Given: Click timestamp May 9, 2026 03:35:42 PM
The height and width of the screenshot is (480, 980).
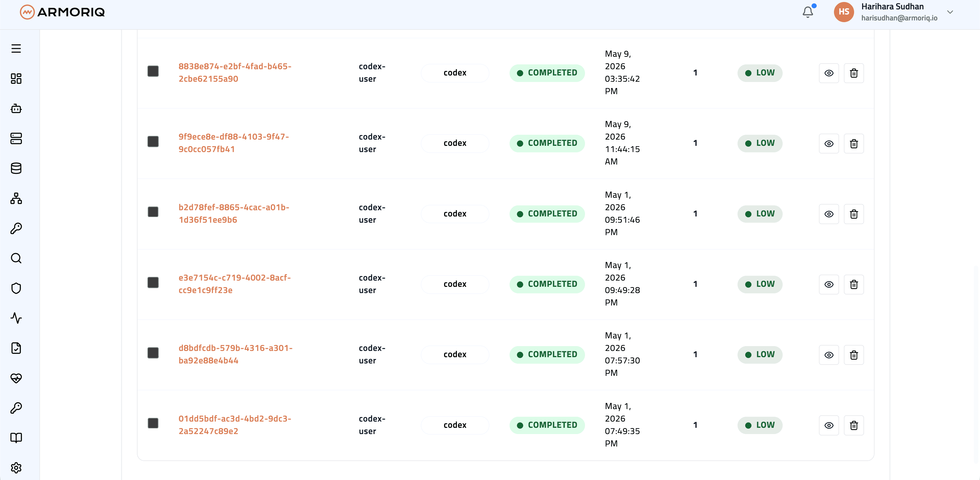Looking at the screenshot, I should (622, 72).
